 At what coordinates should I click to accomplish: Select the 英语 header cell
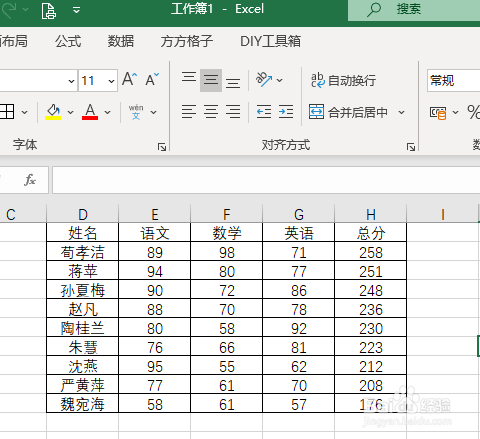[299, 232]
